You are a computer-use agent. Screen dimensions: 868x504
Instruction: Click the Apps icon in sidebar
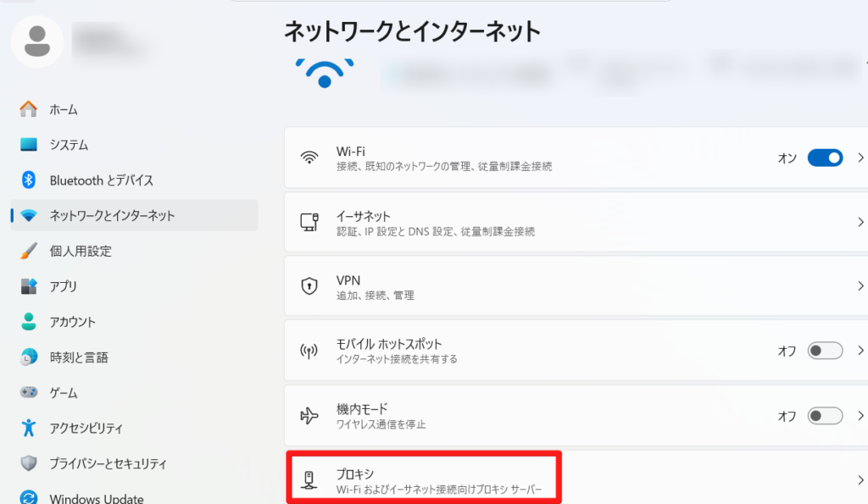(28, 286)
